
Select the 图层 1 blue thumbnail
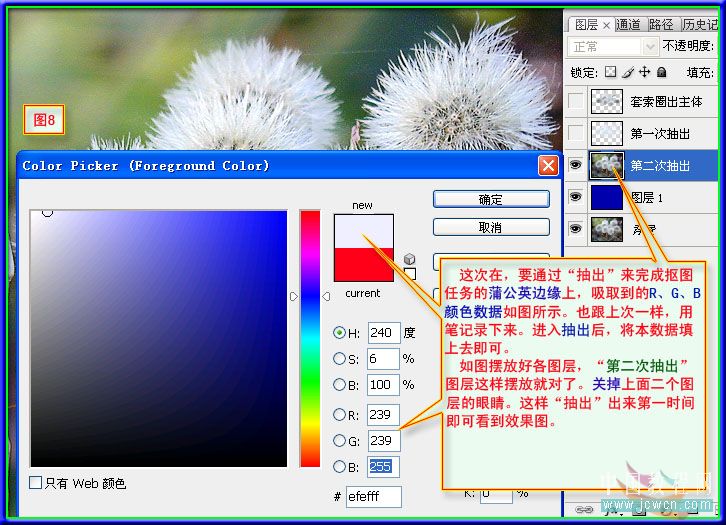pos(607,197)
